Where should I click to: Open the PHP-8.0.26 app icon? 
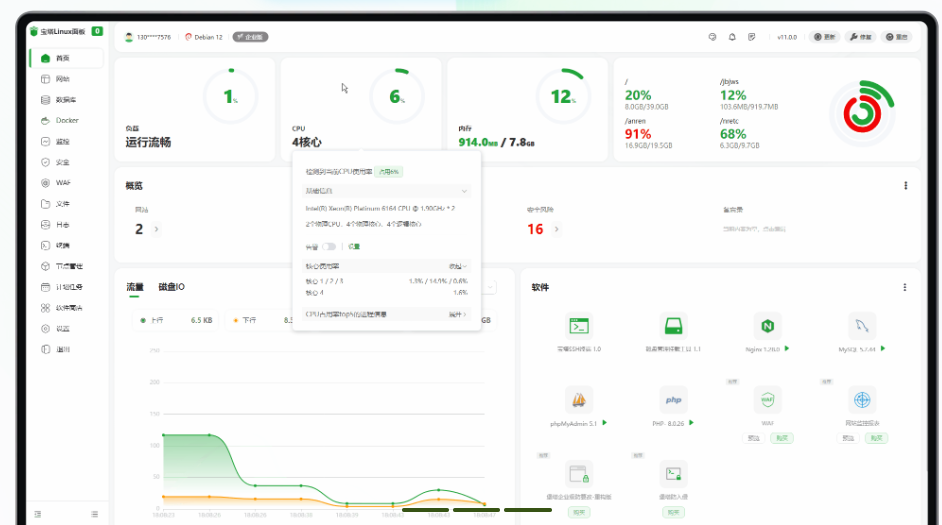[673, 400]
